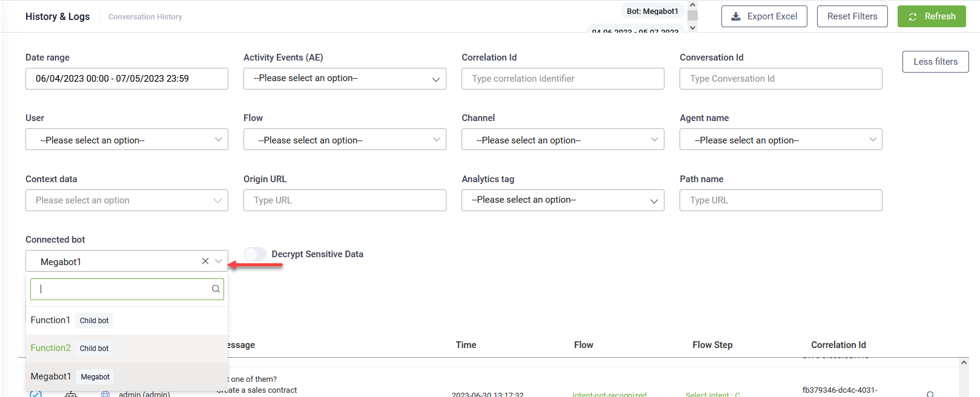The image size is (980, 397).
Task: Open the Analytics tag dropdown
Action: (563, 200)
